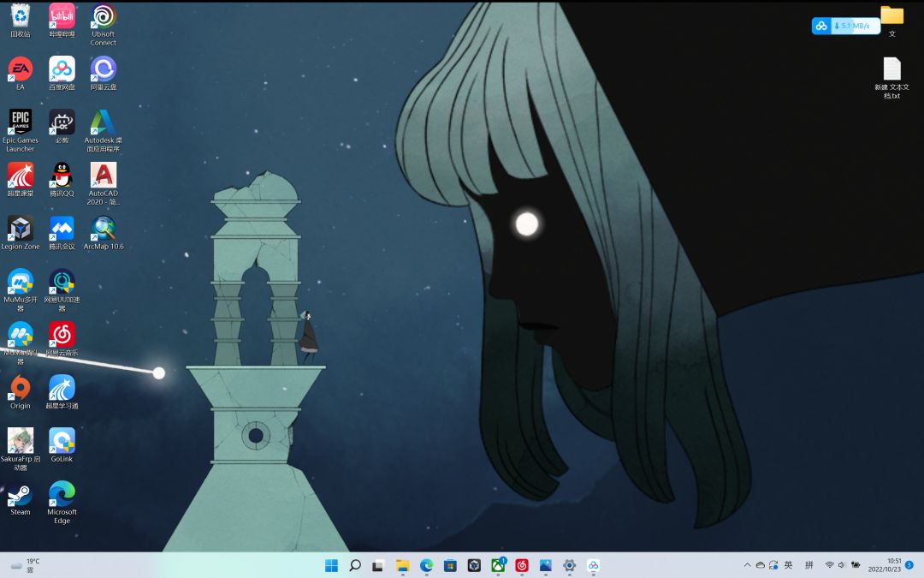The height and width of the screenshot is (578, 924).
Task: Select NetEase Cloud Music (网易云音乐) desktop shortcut
Action: click(62, 339)
